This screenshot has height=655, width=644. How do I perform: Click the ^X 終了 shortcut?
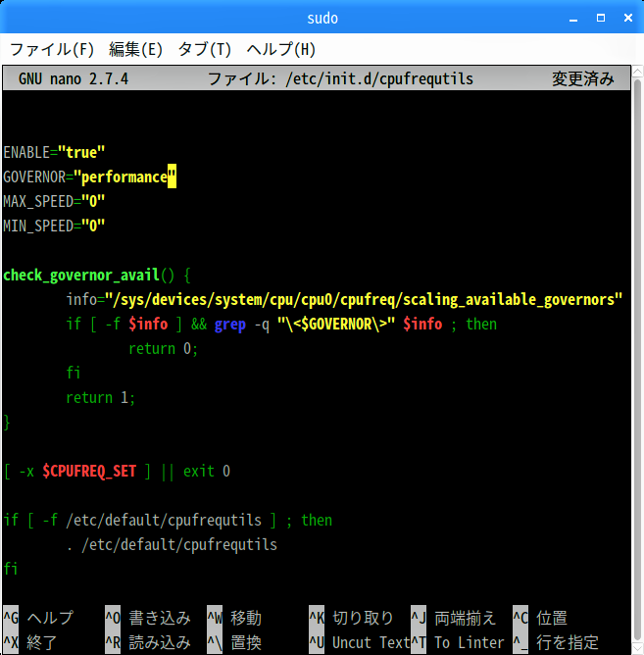coord(30,642)
